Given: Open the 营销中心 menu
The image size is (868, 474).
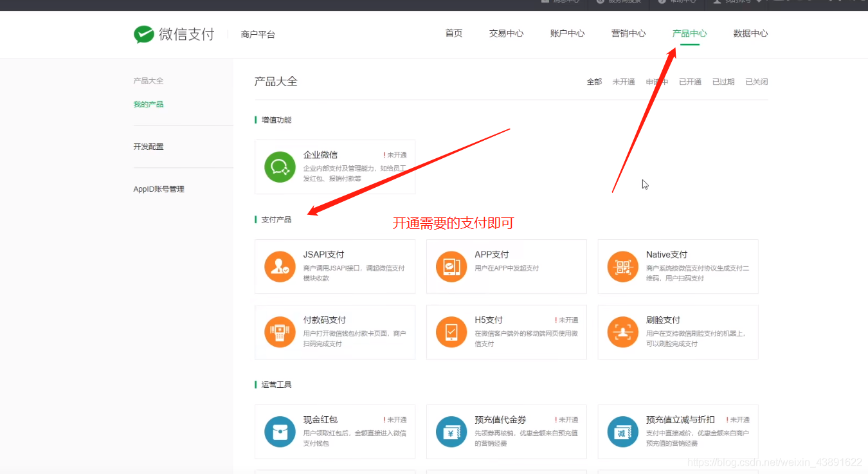Looking at the screenshot, I should click(x=628, y=33).
